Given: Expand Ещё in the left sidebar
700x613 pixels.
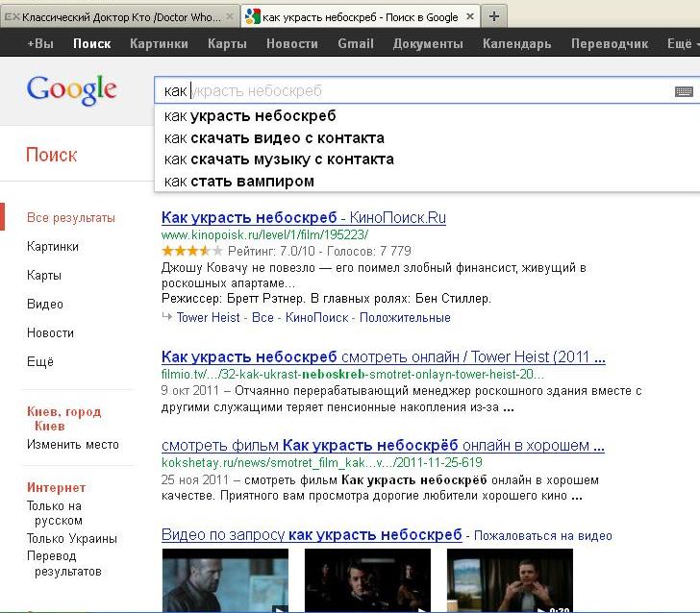Looking at the screenshot, I should [40, 362].
